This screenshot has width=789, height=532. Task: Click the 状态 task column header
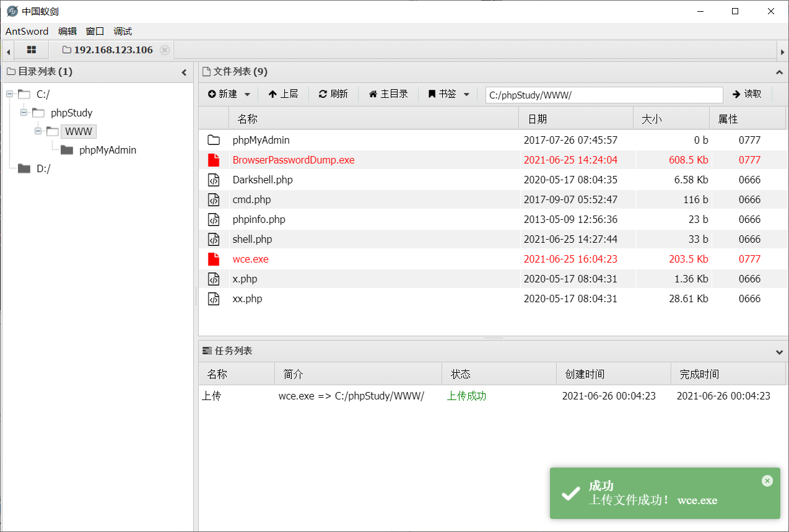click(499, 374)
